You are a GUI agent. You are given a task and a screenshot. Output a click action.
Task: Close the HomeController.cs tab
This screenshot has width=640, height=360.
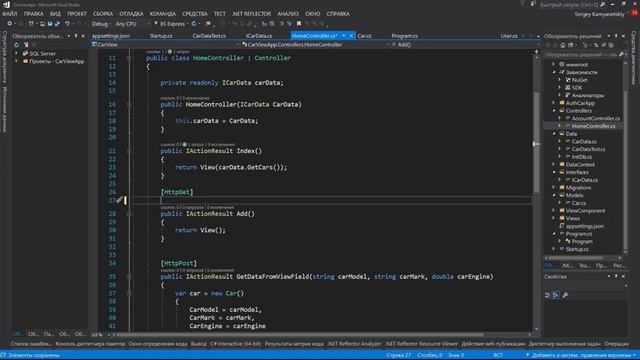tap(351, 36)
